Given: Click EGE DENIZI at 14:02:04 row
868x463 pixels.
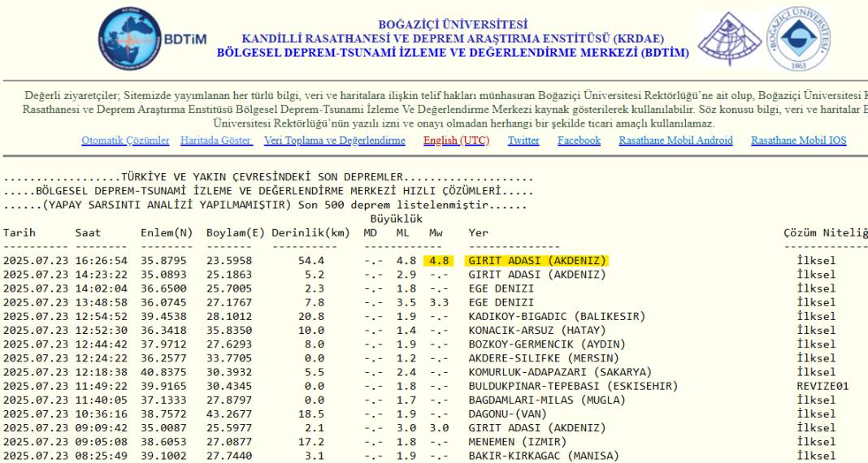Looking at the screenshot, I should pyautogui.click(x=501, y=288).
